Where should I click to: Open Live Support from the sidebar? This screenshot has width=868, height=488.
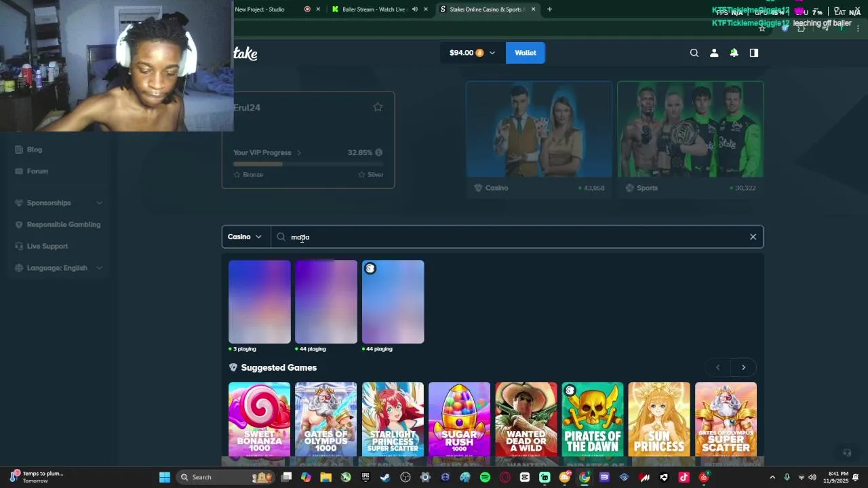[47, 246]
